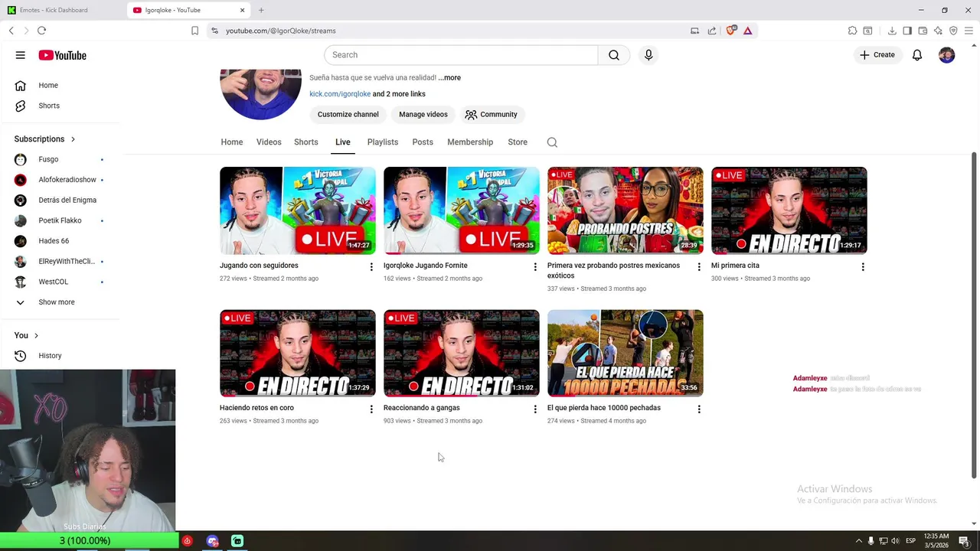Click the channel profile picture
This screenshot has height=551, width=980.
(260, 94)
